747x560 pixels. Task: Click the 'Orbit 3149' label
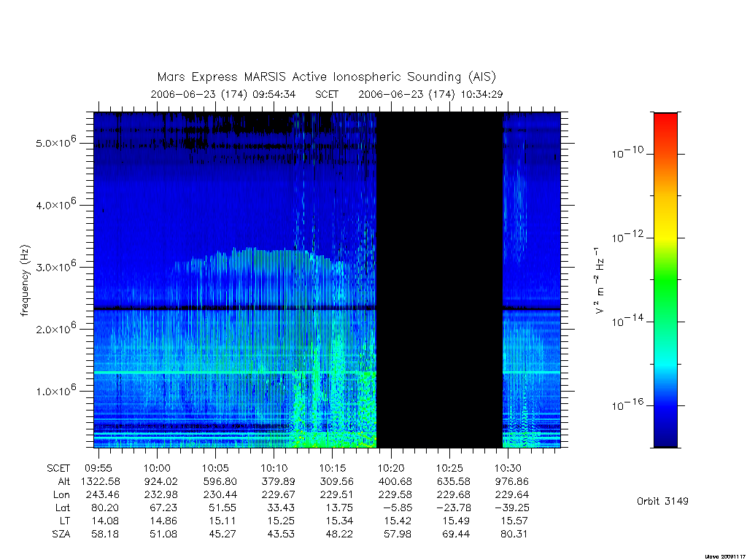click(662, 501)
